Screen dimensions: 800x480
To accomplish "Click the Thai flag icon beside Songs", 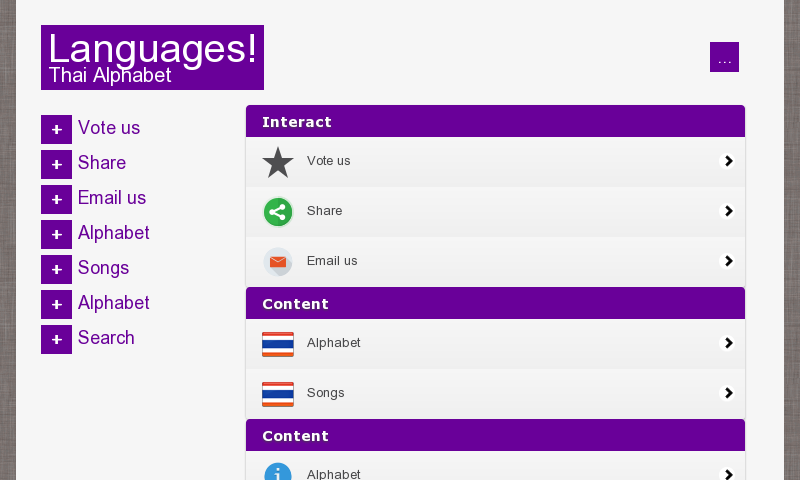I will click(278, 394).
